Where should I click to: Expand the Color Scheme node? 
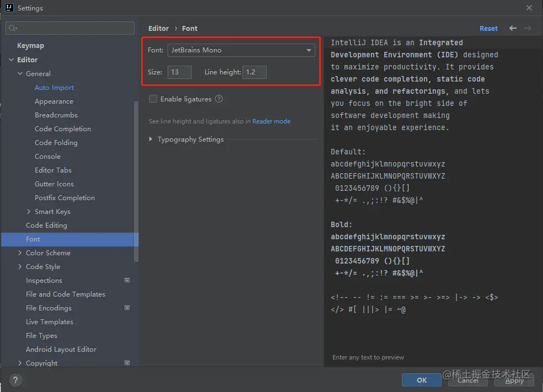click(x=20, y=253)
